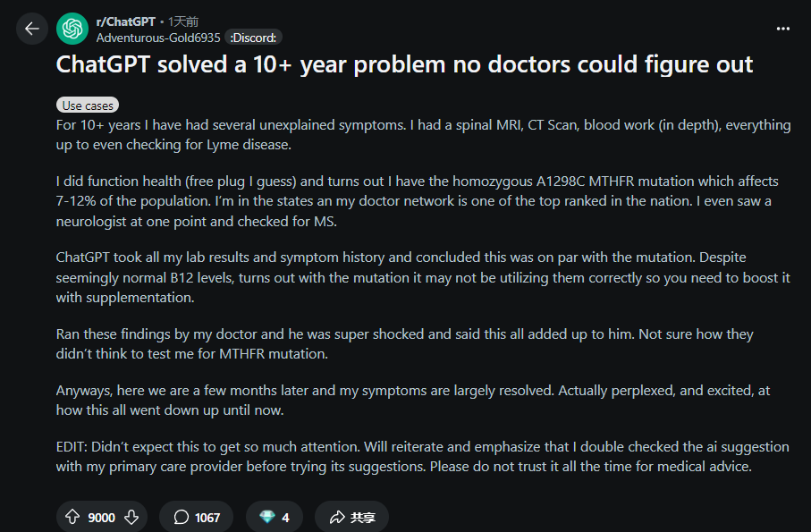Image resolution: width=811 pixels, height=532 pixels.
Task: Downvote the post with the down arrow
Action: click(x=131, y=517)
